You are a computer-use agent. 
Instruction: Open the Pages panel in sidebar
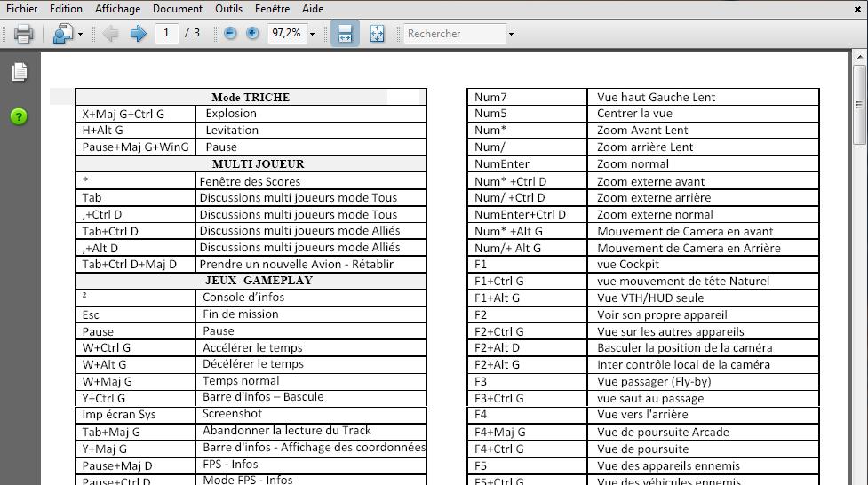pyautogui.click(x=19, y=72)
